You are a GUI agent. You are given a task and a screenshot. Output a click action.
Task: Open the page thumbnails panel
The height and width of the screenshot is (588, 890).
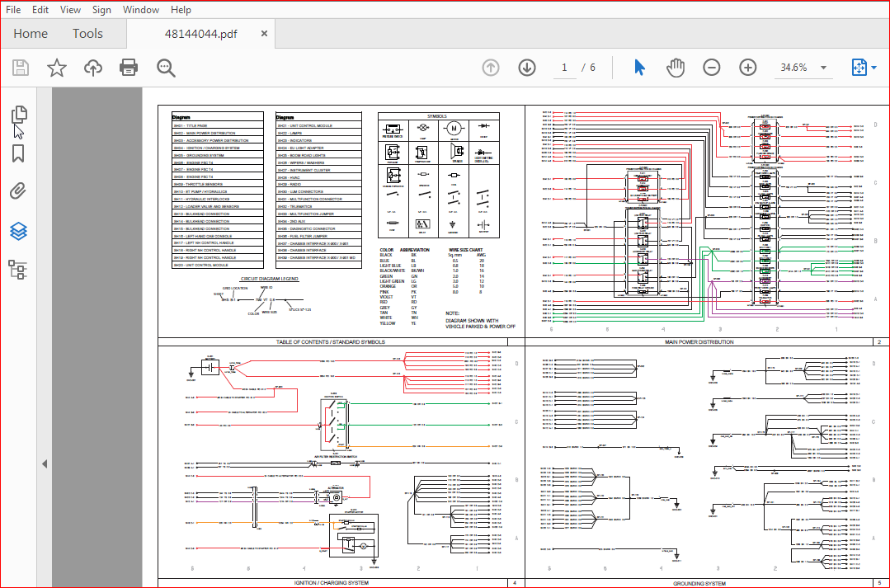pos(19,114)
